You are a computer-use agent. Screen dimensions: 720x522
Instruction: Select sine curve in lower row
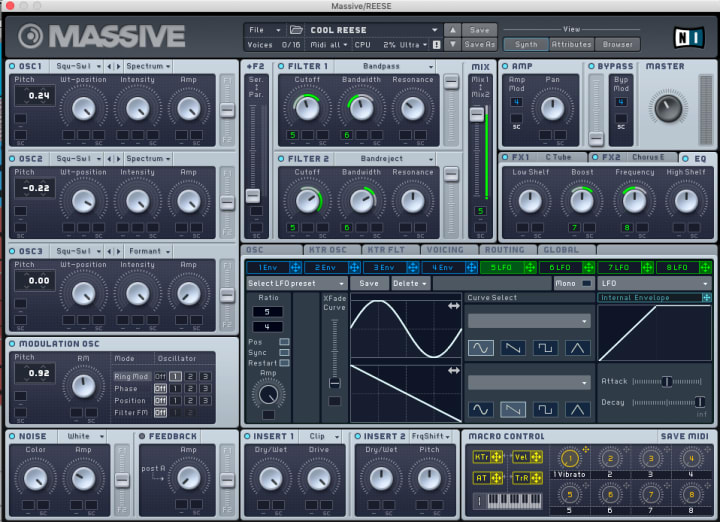point(481,409)
